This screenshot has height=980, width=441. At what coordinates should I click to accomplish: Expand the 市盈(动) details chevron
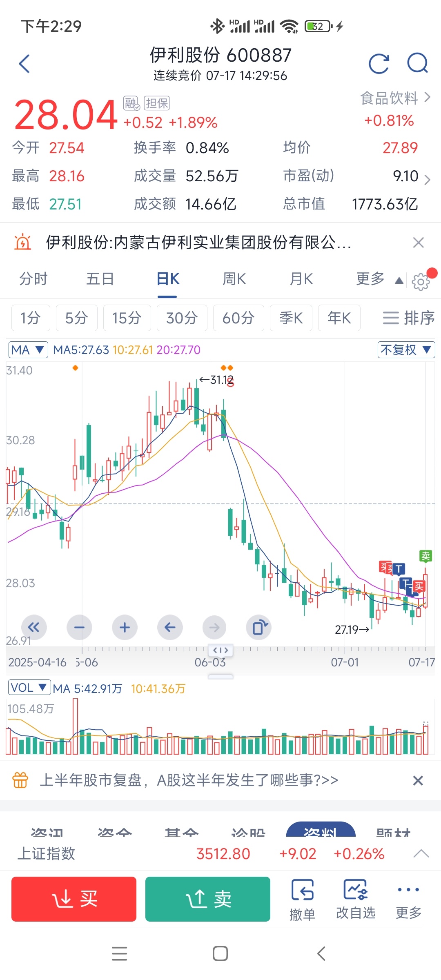point(427,180)
